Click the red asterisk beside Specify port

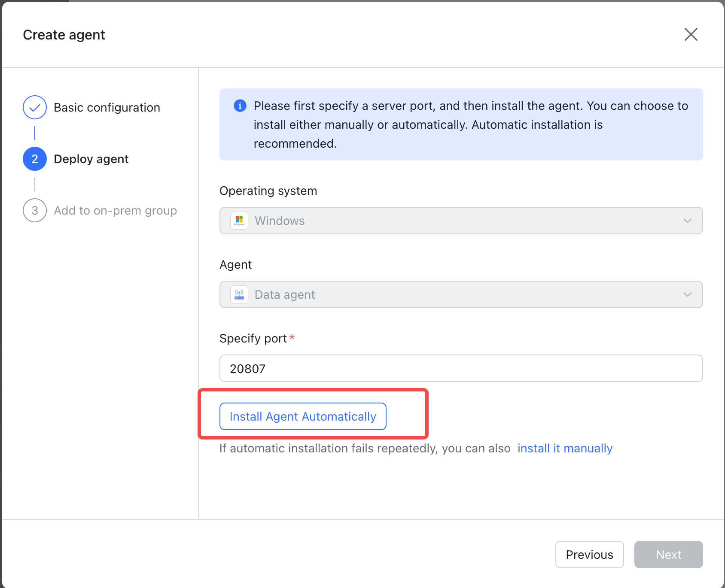(292, 336)
